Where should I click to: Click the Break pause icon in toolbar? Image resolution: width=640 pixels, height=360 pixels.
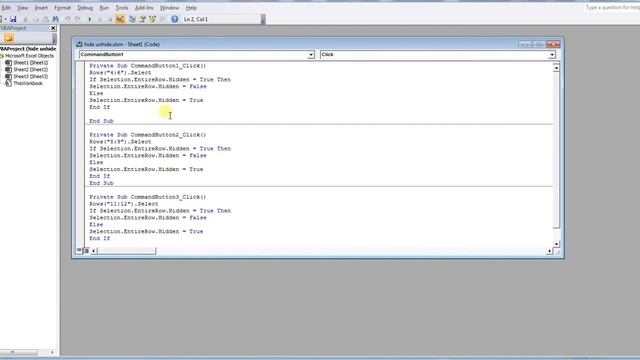click(x=100, y=19)
